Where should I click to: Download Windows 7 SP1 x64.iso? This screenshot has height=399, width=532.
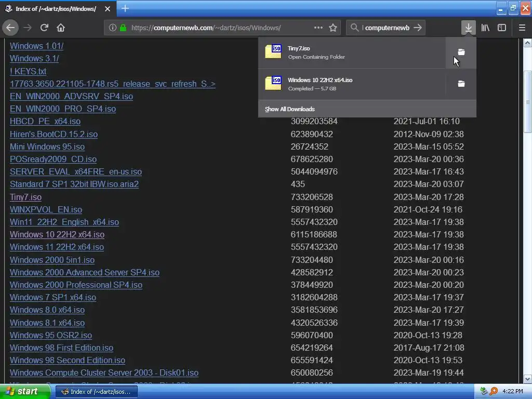53,298
